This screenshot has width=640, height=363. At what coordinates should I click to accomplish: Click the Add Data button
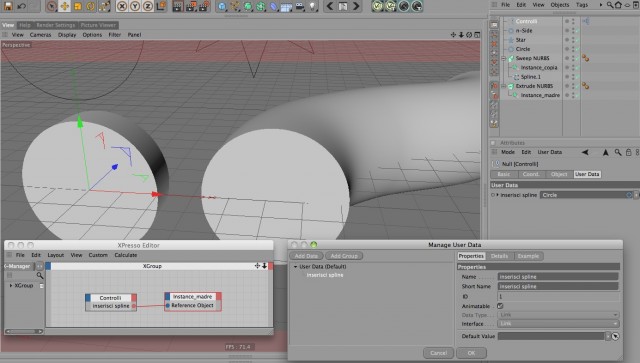coord(306,256)
